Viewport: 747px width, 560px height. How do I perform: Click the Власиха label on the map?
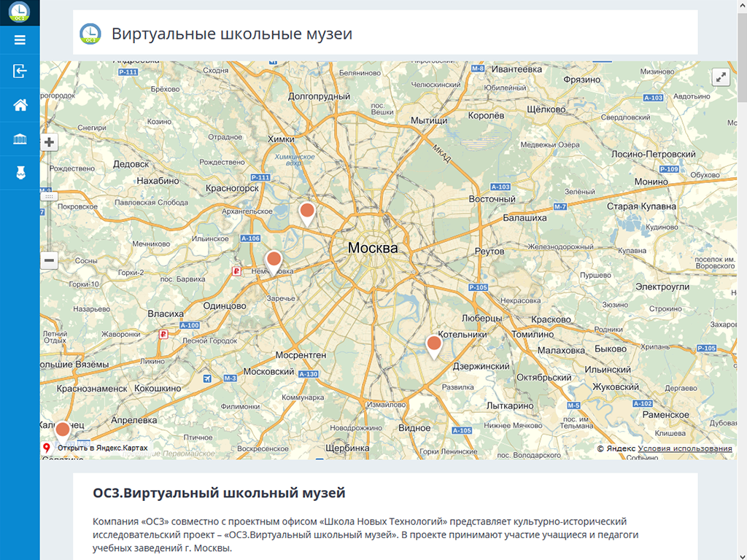[166, 314]
